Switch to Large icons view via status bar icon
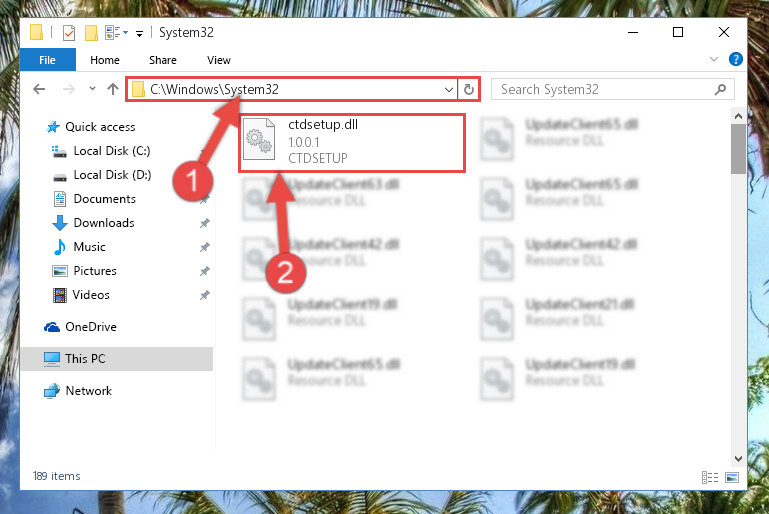Screen dimensions: 769x514 [732, 477]
